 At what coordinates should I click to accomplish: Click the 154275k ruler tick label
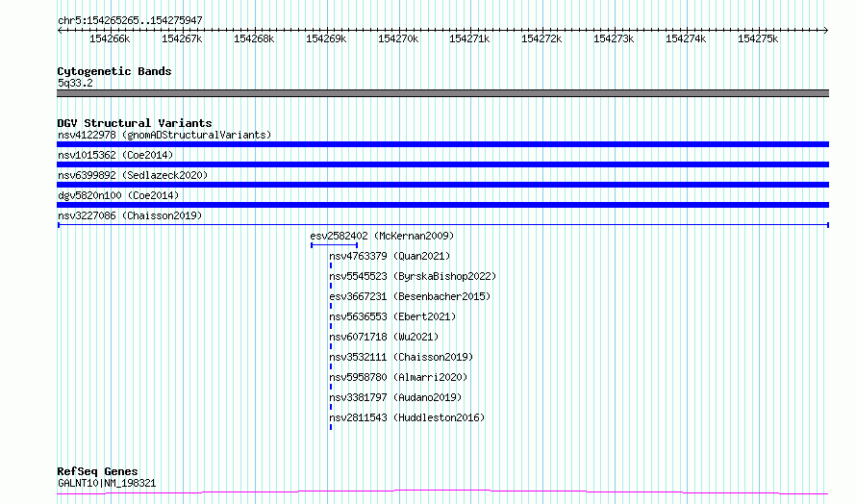[758, 38]
